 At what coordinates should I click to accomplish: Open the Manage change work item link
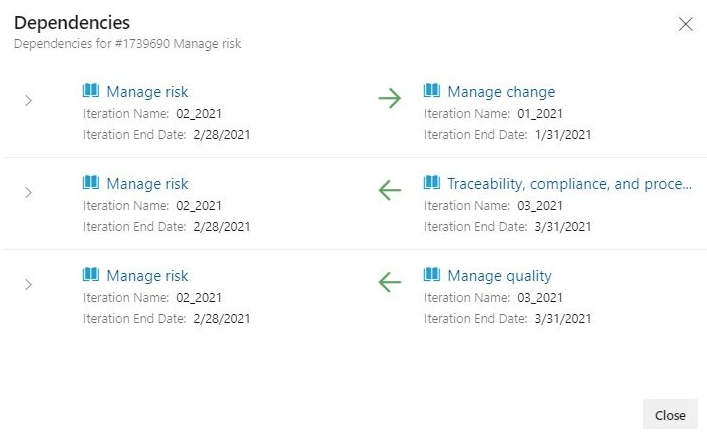click(501, 92)
